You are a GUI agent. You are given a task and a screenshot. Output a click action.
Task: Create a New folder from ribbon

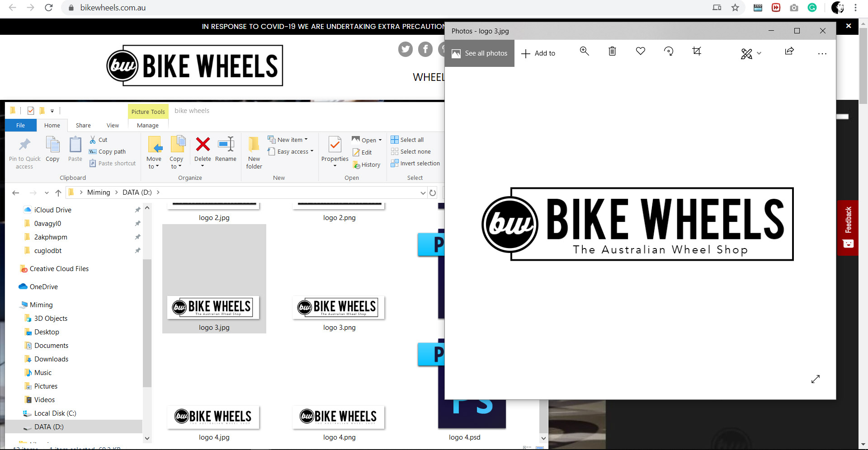[x=254, y=153]
